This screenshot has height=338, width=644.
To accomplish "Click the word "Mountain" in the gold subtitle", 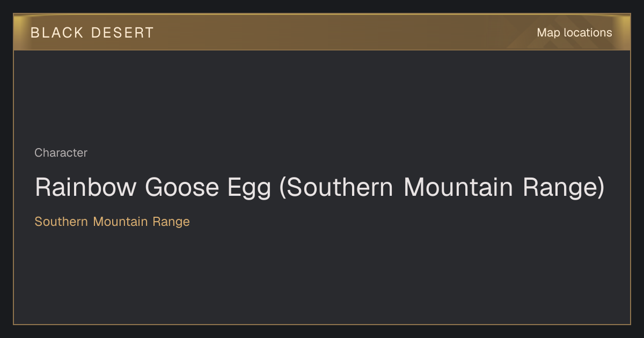I will [x=120, y=222].
